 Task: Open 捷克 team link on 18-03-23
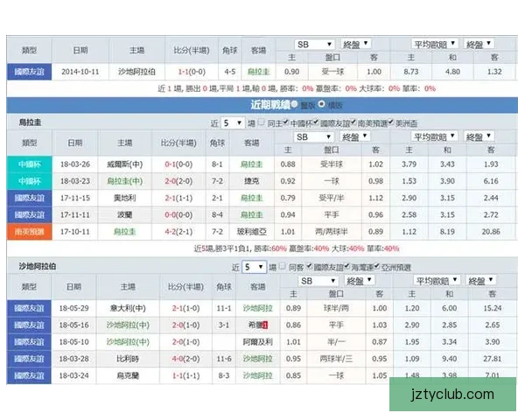click(x=251, y=181)
